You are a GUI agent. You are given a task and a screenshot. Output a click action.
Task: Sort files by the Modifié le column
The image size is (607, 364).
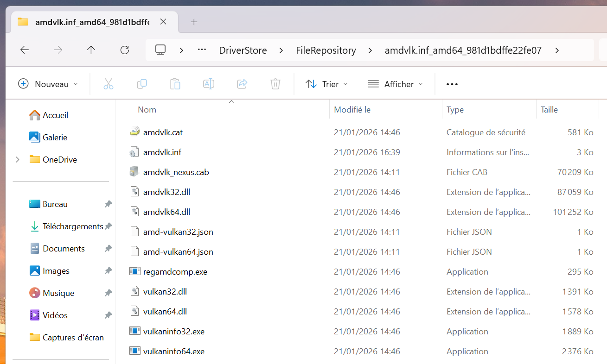tap(352, 109)
